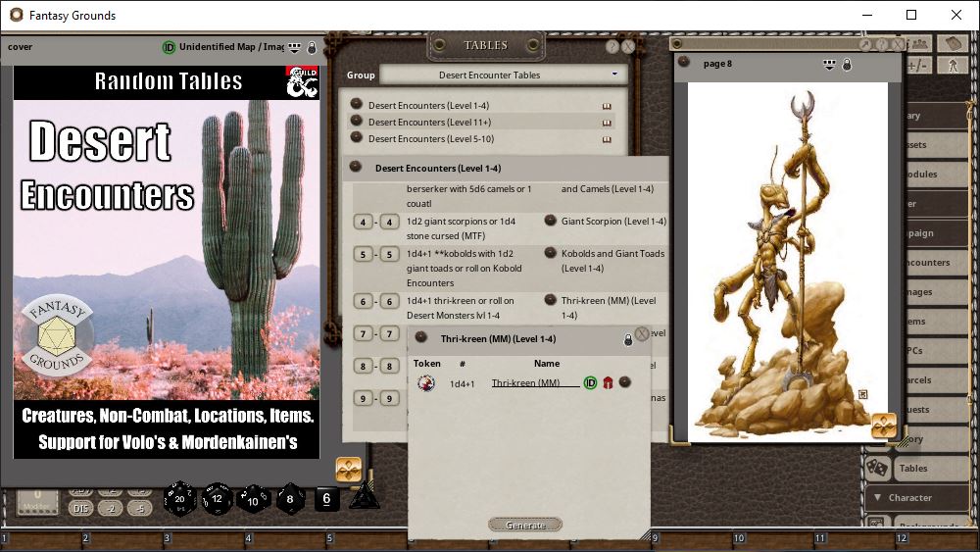Open the Assets sidebar button
The image size is (980, 552).
(x=936, y=145)
